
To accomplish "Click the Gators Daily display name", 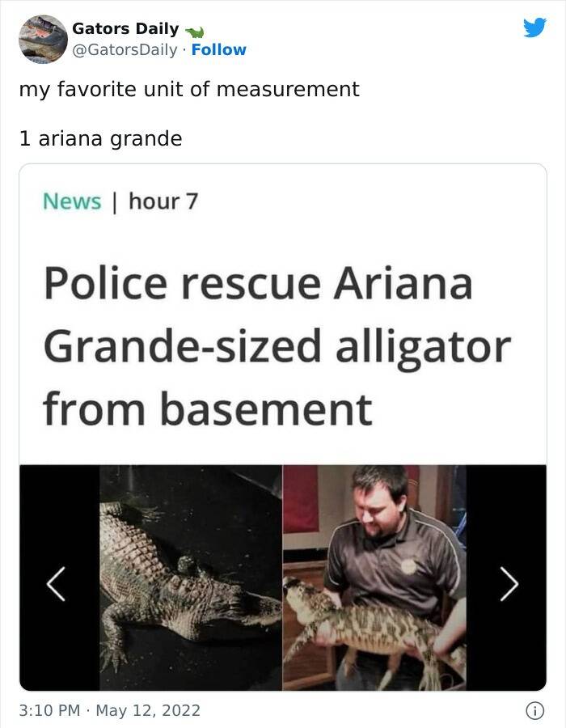I will [125, 28].
